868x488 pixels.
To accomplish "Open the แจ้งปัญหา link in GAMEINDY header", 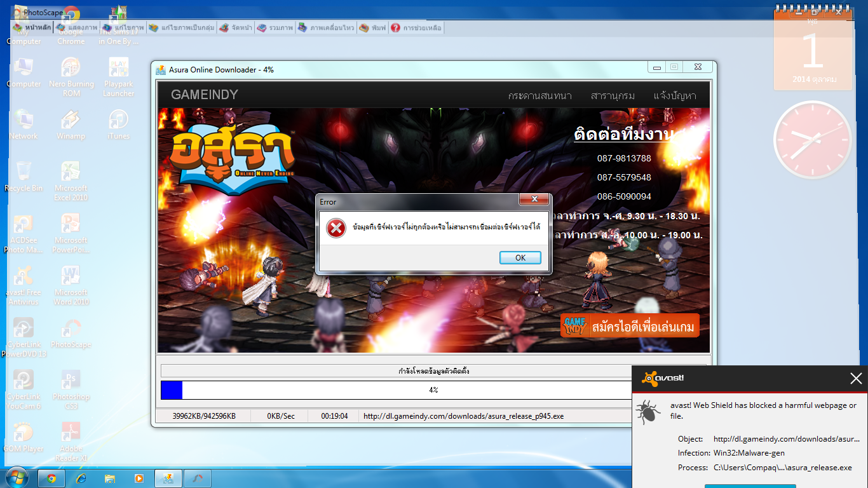I will click(675, 96).
